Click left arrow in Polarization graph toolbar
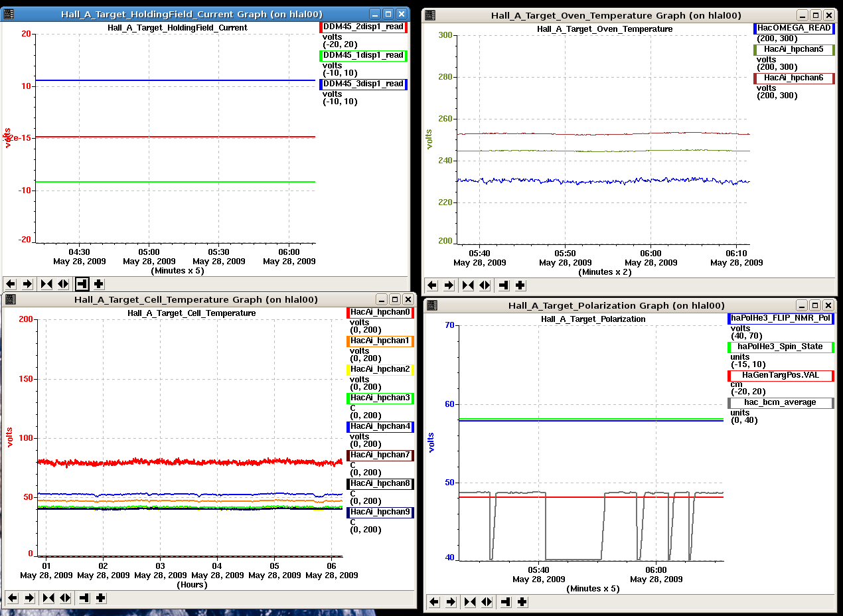Image resolution: width=843 pixels, height=616 pixels. [x=434, y=602]
